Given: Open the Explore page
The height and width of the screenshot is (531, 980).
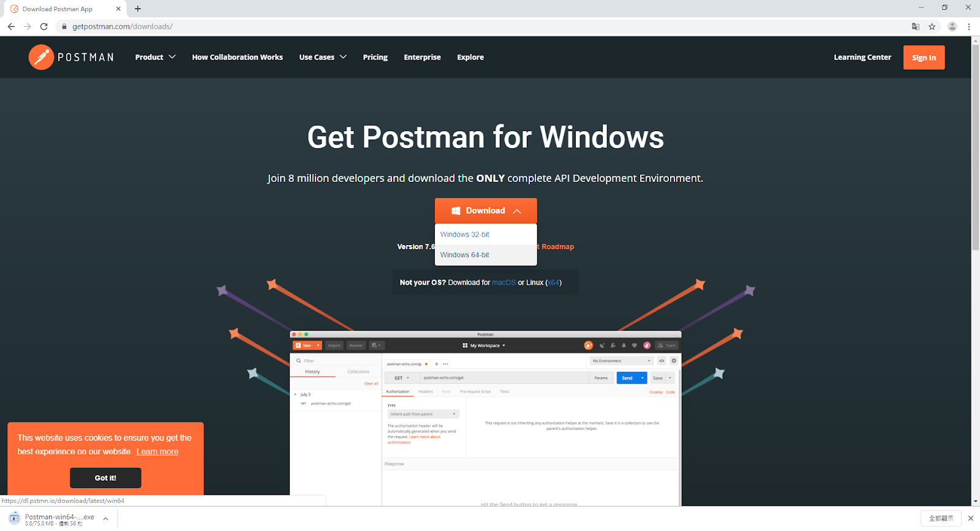Looking at the screenshot, I should pyautogui.click(x=470, y=57).
